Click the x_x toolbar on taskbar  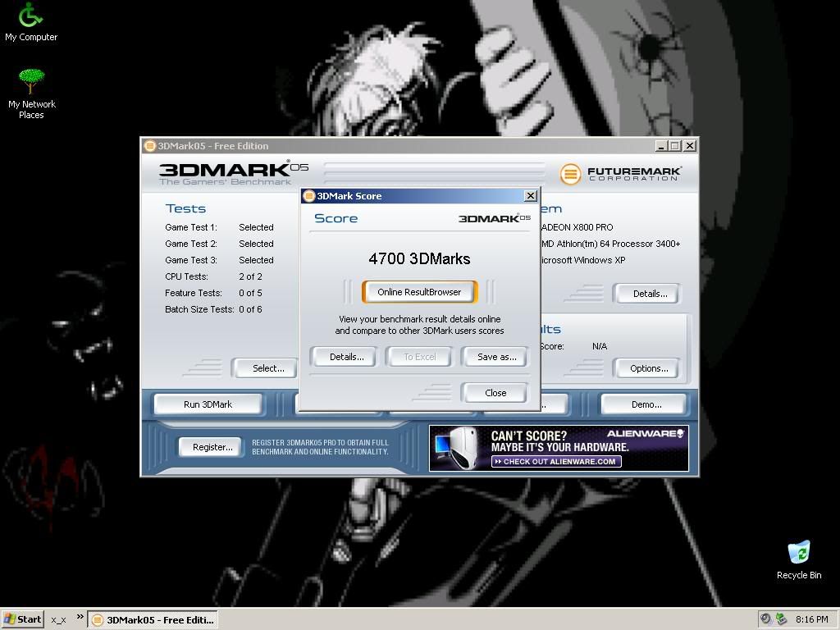click(58, 620)
